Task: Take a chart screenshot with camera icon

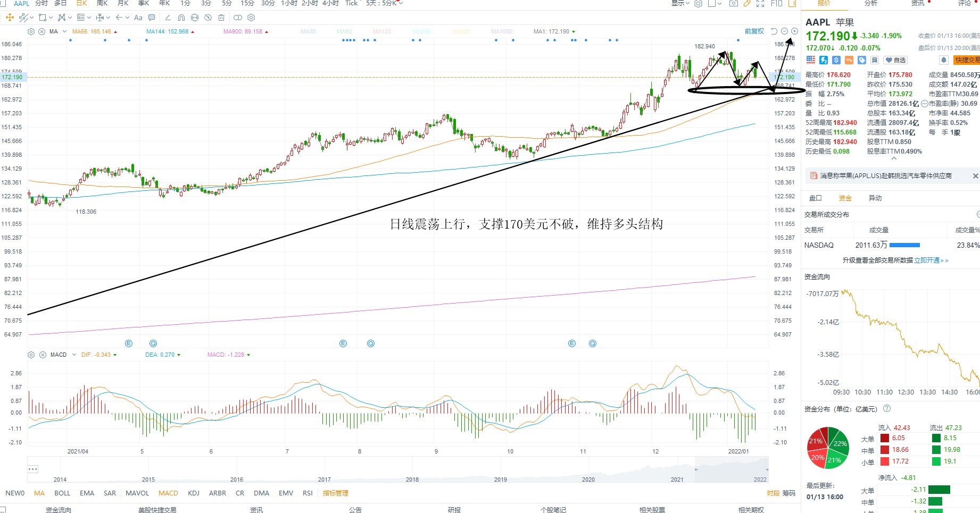Action: tap(733, 3)
